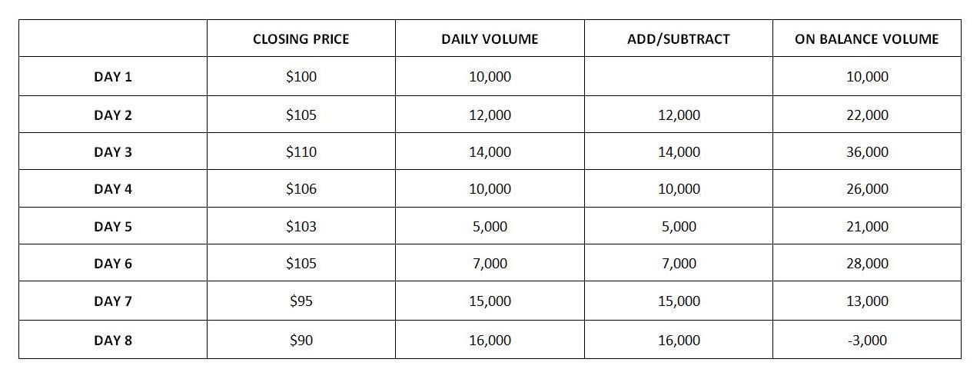
Task: Click the Day 6 daily volume 7,000
Action: [490, 264]
